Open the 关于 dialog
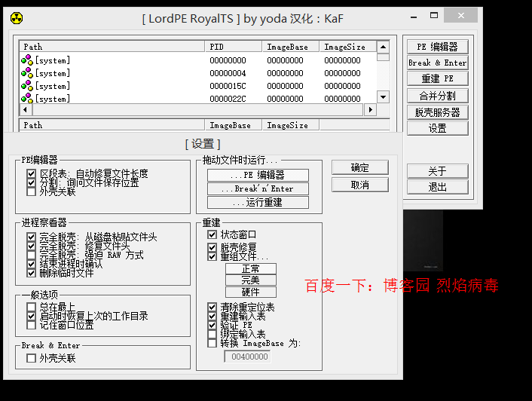This screenshot has width=532, height=401. [x=437, y=171]
